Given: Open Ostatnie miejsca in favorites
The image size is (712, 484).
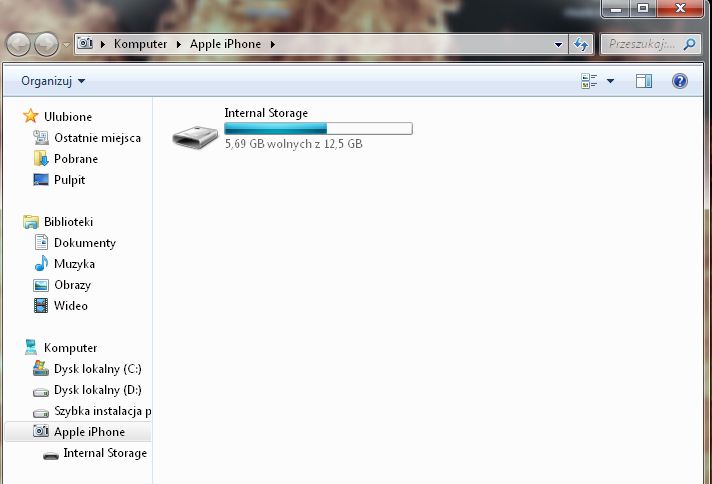Looking at the screenshot, I should [97, 138].
